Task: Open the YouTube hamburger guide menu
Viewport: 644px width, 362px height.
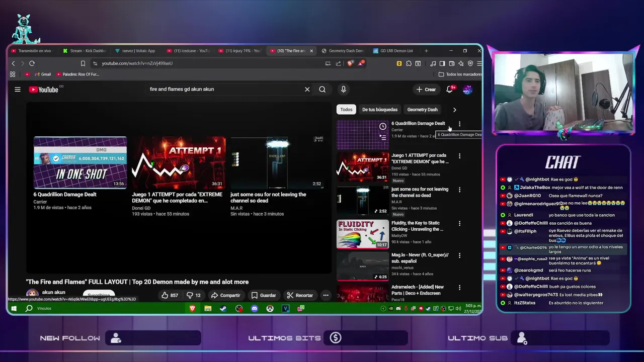Action: (x=18, y=89)
